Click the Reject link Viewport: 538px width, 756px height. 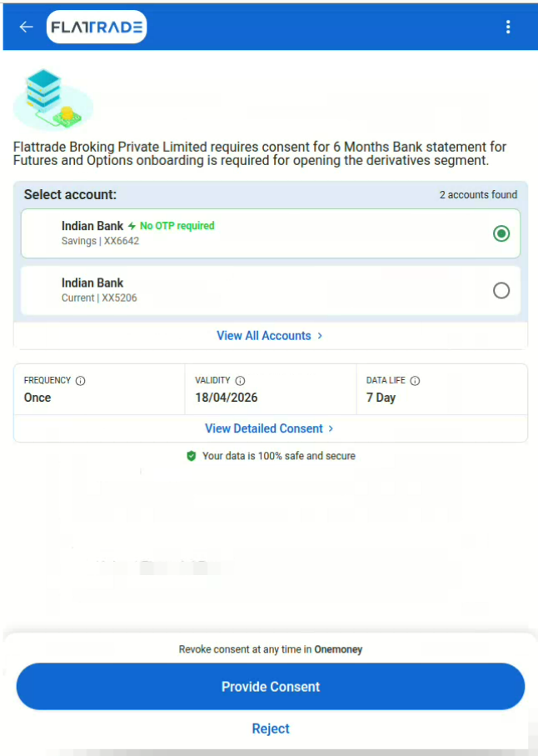pos(271,728)
